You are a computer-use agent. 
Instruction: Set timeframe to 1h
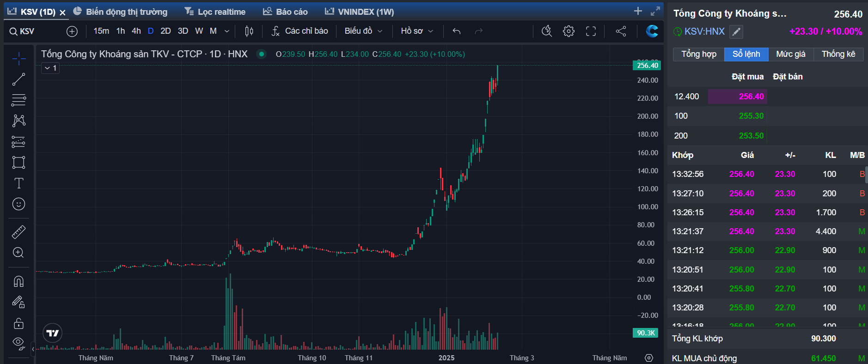[x=121, y=31]
